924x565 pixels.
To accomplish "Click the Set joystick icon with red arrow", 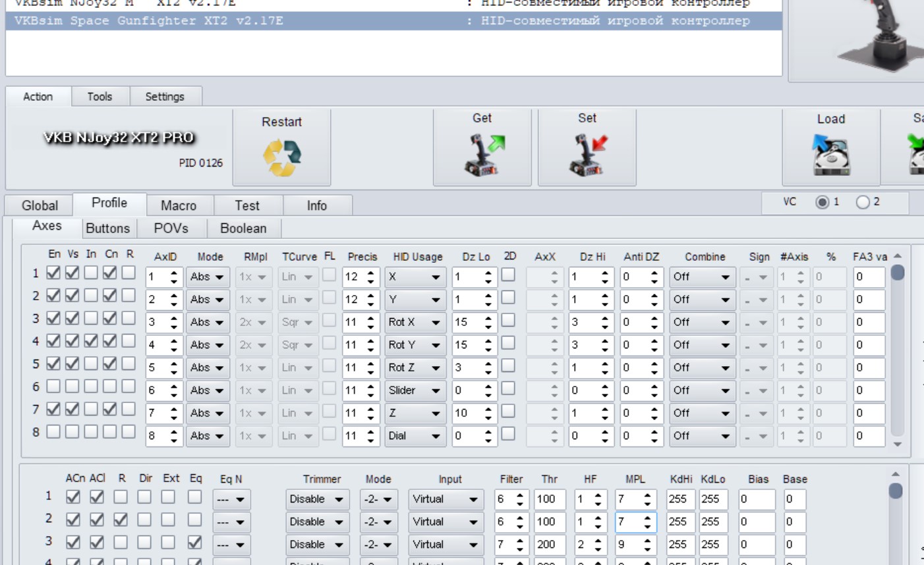I will tap(589, 155).
